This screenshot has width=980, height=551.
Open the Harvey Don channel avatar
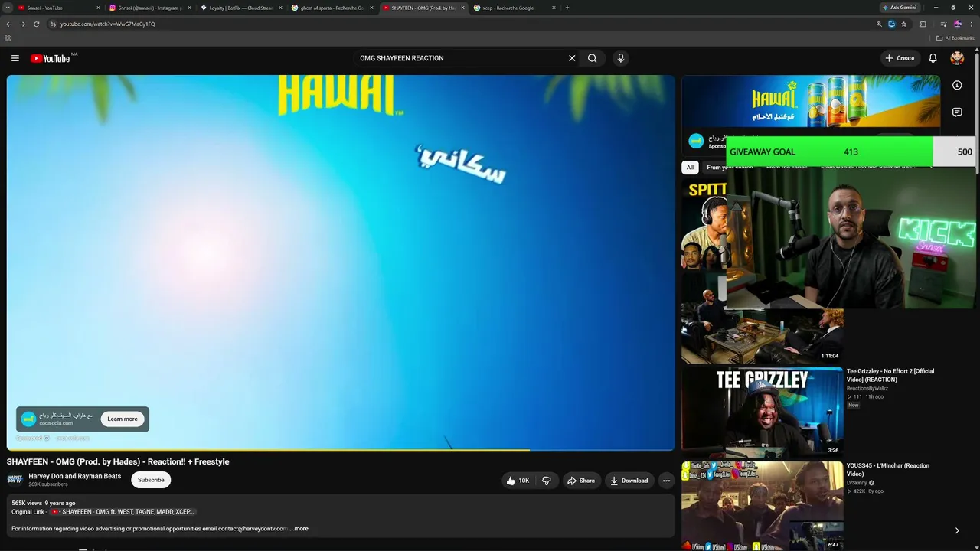[15, 480]
